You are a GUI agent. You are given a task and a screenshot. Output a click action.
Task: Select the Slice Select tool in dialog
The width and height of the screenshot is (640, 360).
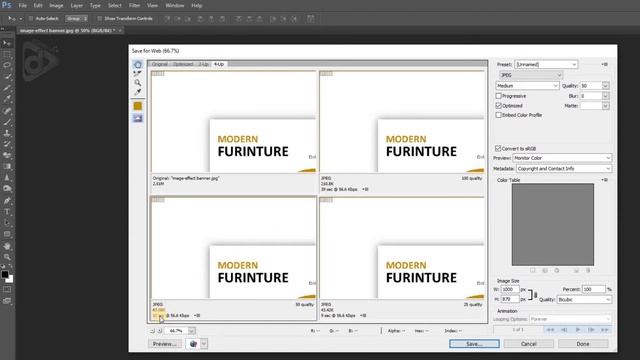[x=138, y=74]
